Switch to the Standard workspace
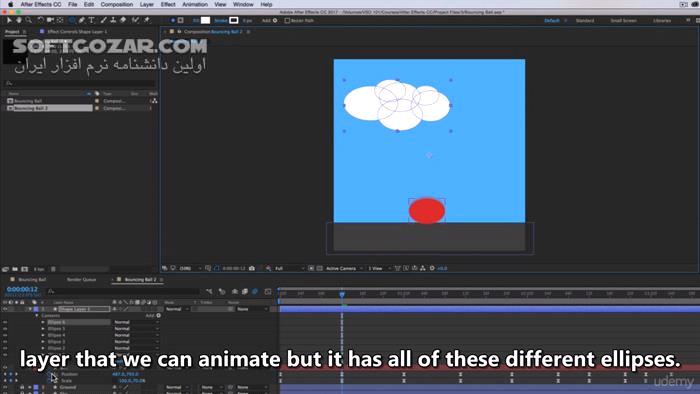 click(584, 21)
